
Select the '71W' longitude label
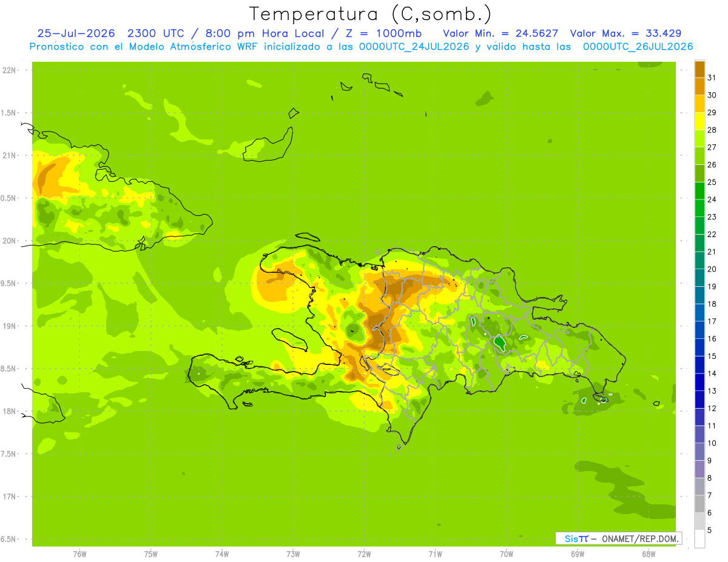[x=435, y=554]
